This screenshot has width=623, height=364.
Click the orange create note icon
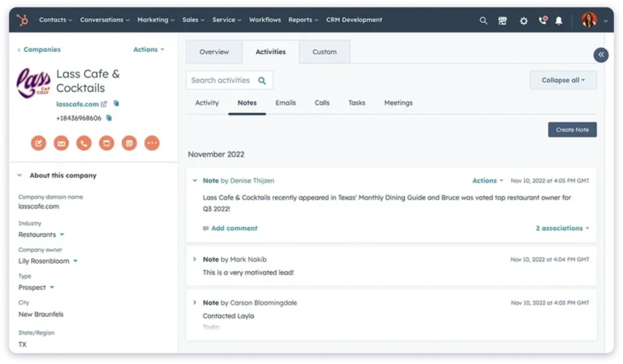39,143
